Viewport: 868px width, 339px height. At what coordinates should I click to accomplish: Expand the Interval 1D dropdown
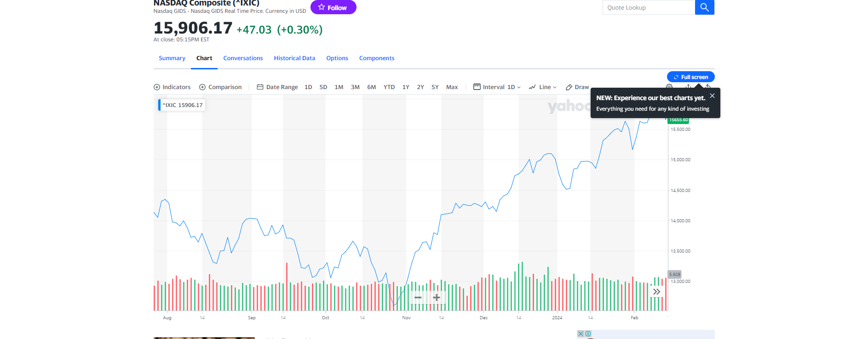tap(497, 87)
